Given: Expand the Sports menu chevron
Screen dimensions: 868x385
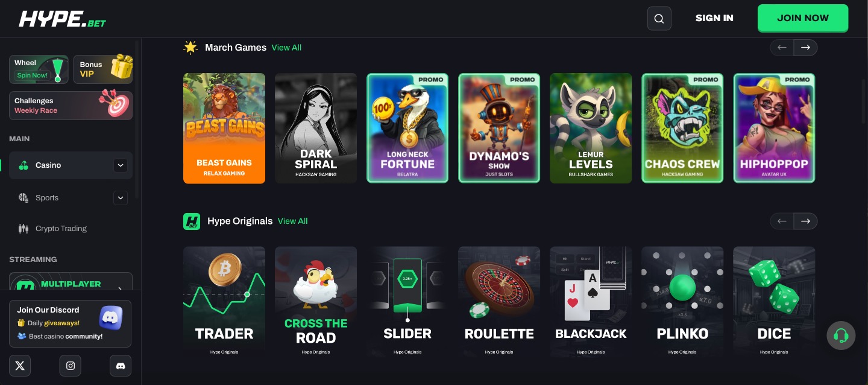Looking at the screenshot, I should pyautogui.click(x=121, y=197).
